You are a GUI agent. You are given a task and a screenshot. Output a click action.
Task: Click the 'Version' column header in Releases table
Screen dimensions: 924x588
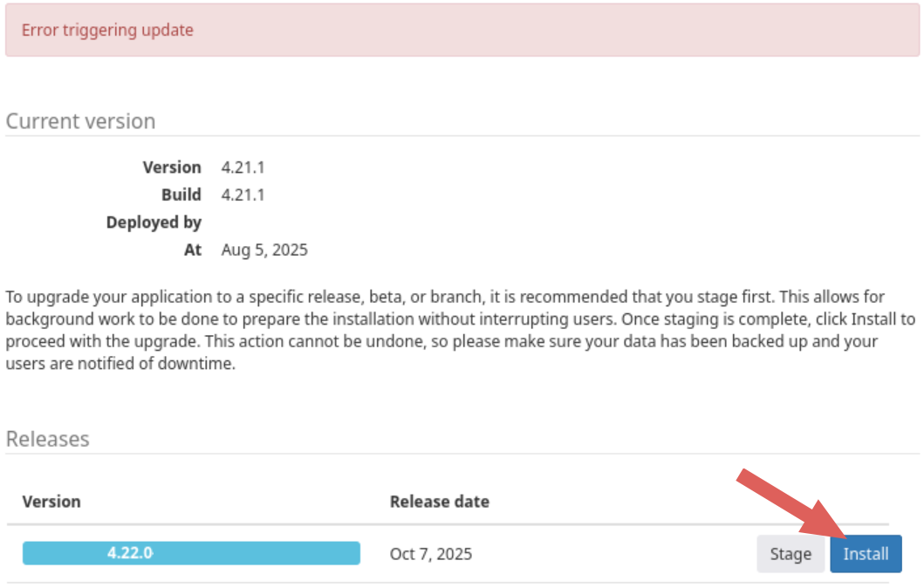(x=51, y=502)
